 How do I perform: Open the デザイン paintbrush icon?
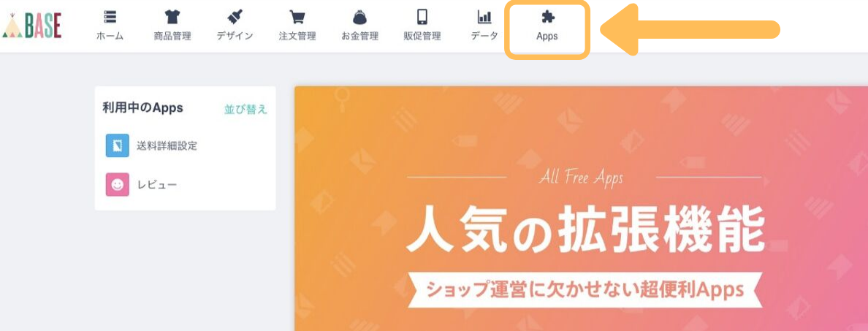click(235, 17)
